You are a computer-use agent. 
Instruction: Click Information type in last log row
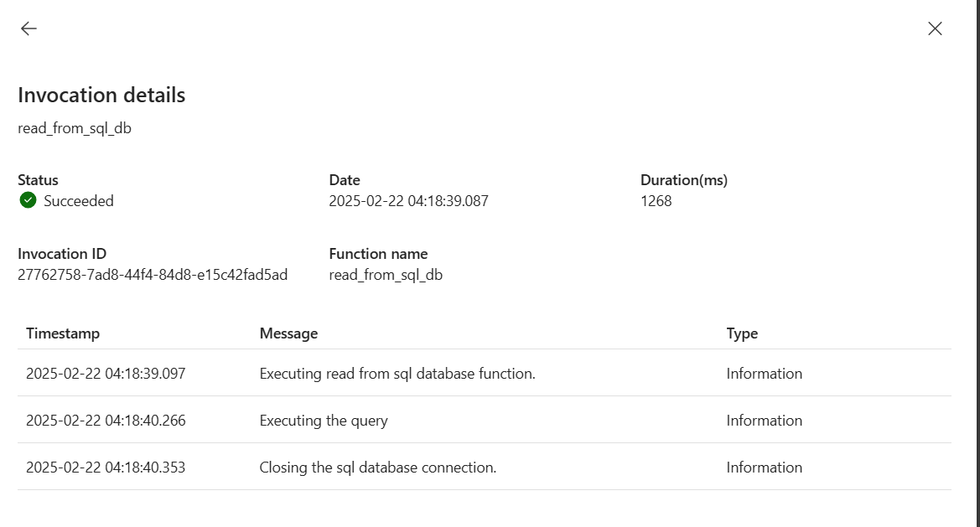(764, 468)
